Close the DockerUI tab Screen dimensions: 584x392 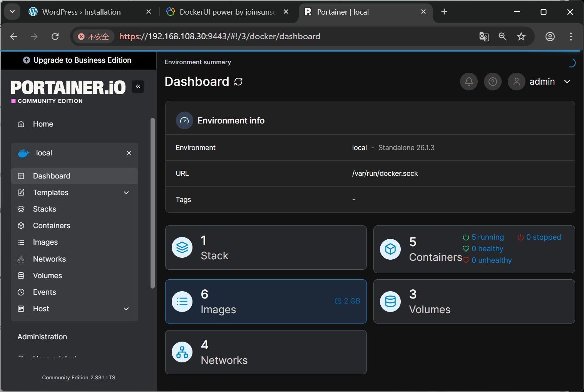click(x=286, y=12)
